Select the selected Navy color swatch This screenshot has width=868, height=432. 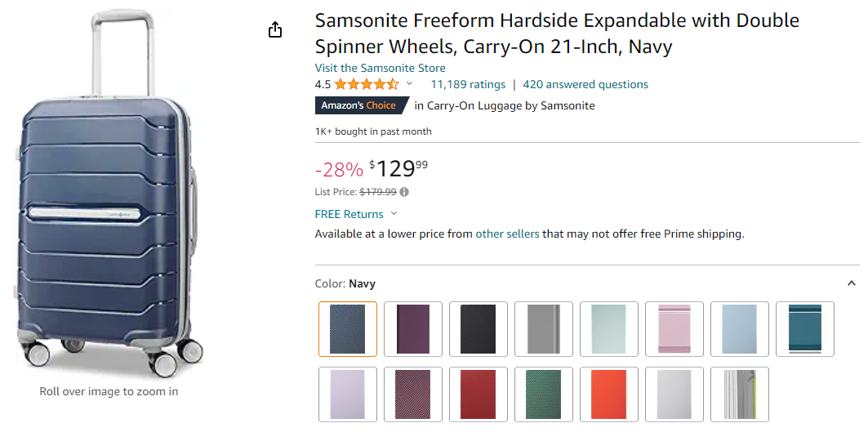click(348, 329)
